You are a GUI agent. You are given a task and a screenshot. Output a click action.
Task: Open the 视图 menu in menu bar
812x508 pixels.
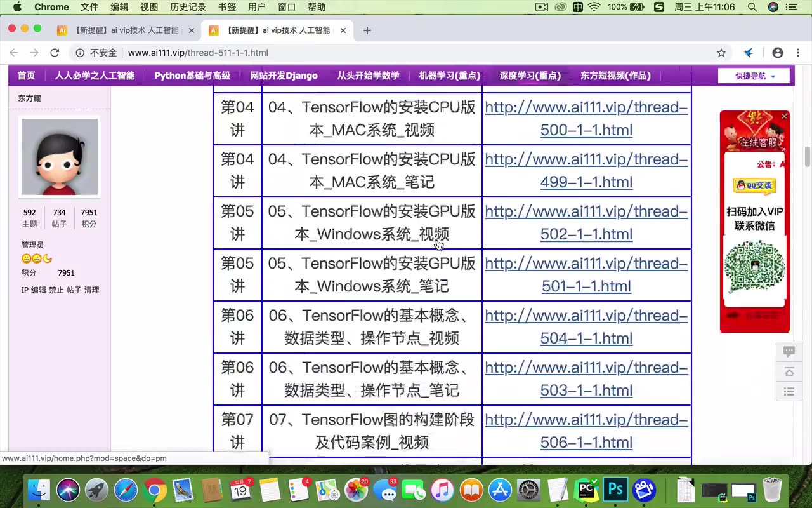tap(149, 7)
